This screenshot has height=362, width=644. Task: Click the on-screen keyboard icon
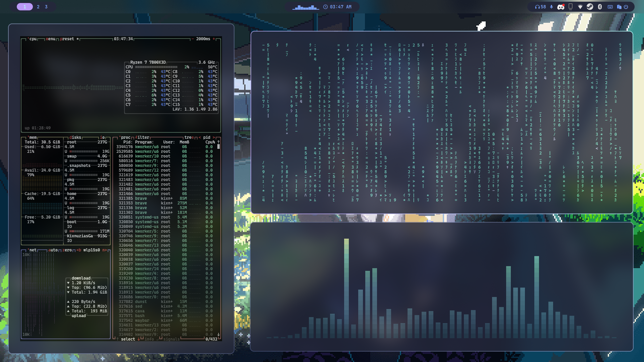[x=610, y=7]
